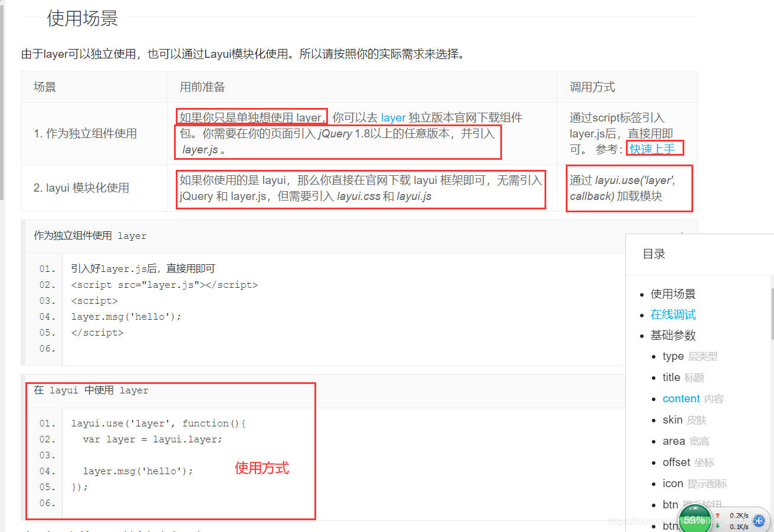Screen dimensions: 774x532
Task: Open the type 层类型 entry in 目录
Action: pos(690,356)
